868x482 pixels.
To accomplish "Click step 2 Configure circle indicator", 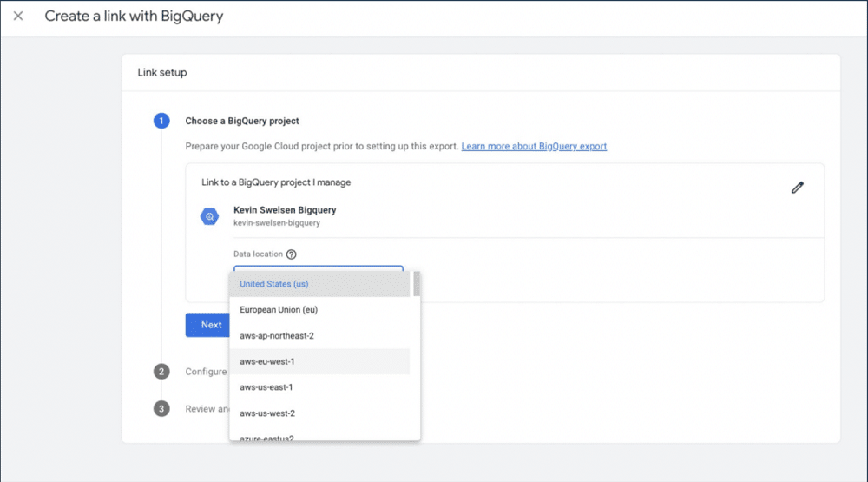I will coord(161,372).
